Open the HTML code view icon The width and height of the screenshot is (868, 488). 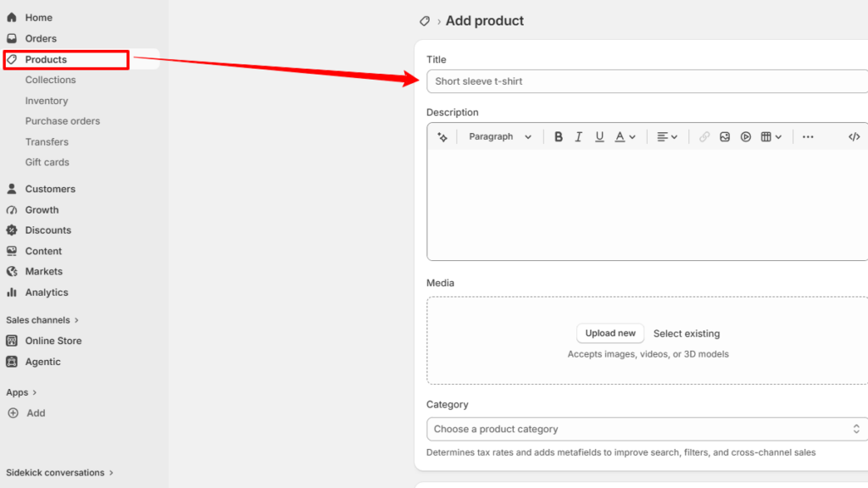pyautogui.click(x=854, y=136)
